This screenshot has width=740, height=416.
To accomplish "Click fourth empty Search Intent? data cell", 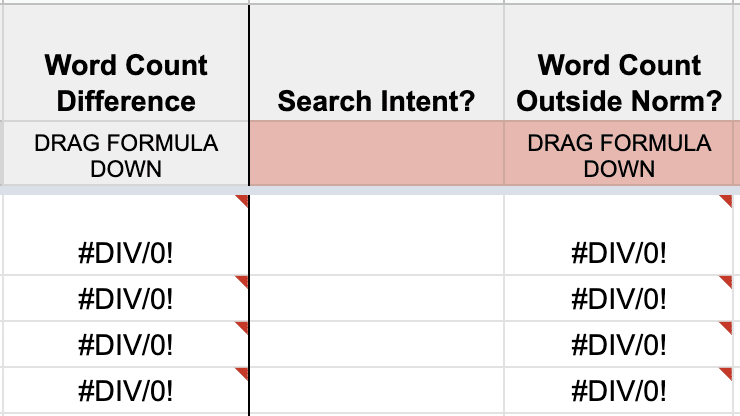I will pyautogui.click(x=375, y=390).
